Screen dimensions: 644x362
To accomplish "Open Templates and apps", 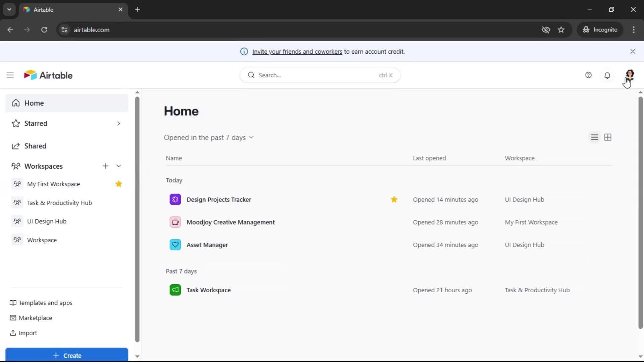I will click(x=45, y=303).
